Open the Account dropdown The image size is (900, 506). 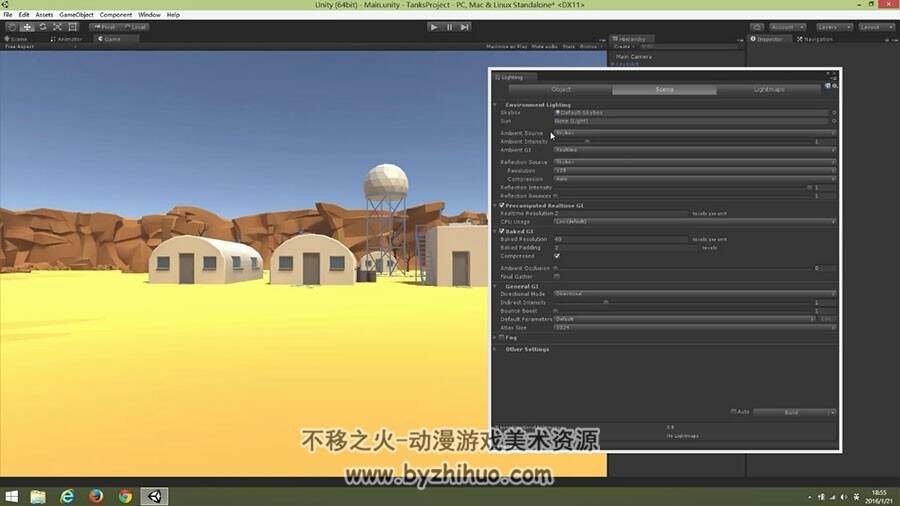tap(787, 27)
